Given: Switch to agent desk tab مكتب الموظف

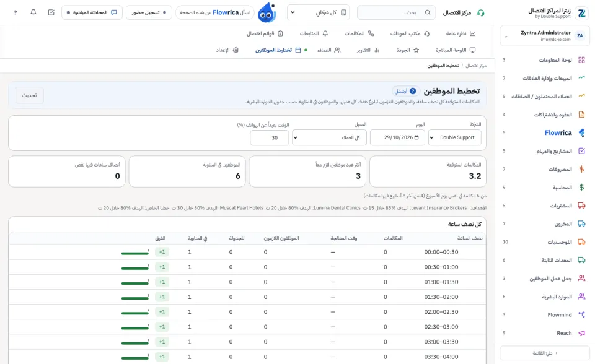Looking at the screenshot, I should [410, 33].
